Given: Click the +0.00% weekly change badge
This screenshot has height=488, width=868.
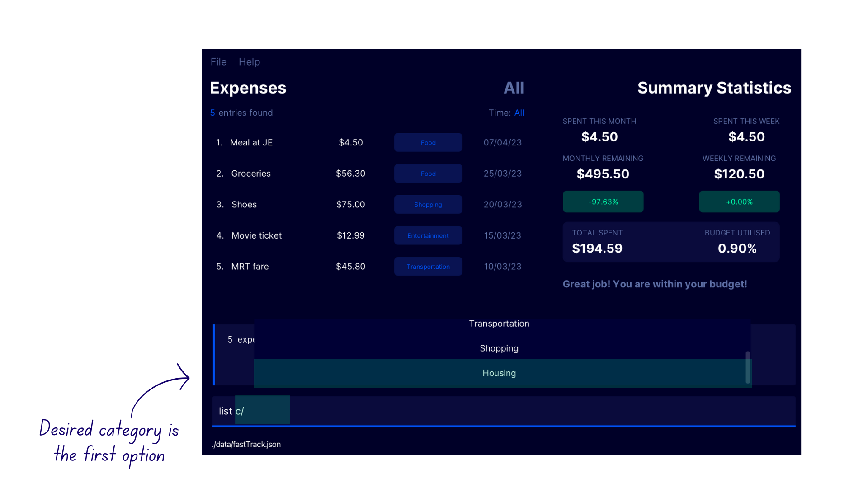Looking at the screenshot, I should [739, 202].
